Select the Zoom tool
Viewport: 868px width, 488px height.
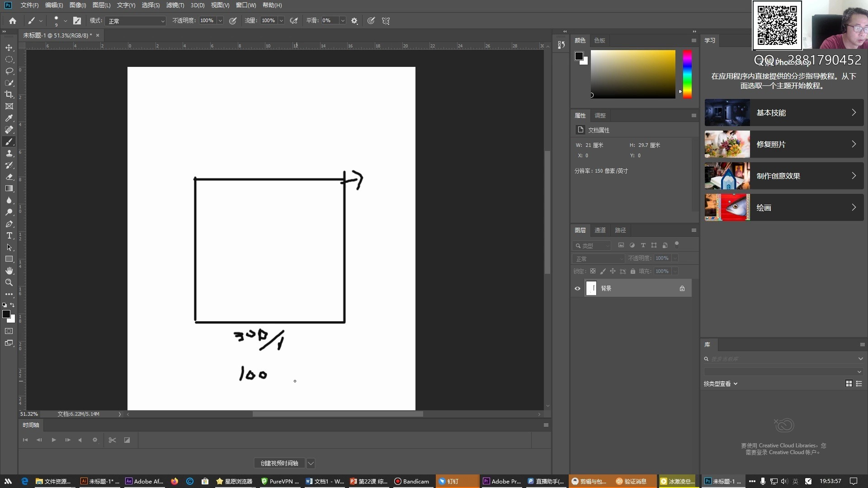point(9,282)
